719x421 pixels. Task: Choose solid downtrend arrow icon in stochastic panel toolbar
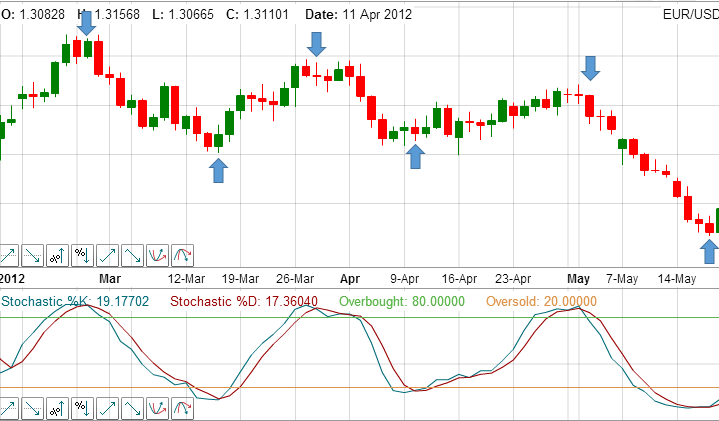point(133,408)
